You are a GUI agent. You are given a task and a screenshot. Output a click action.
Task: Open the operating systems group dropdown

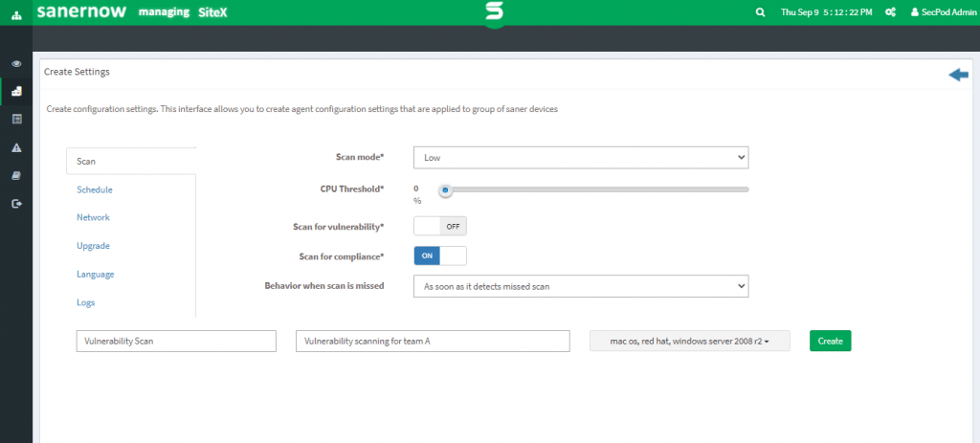coord(689,341)
